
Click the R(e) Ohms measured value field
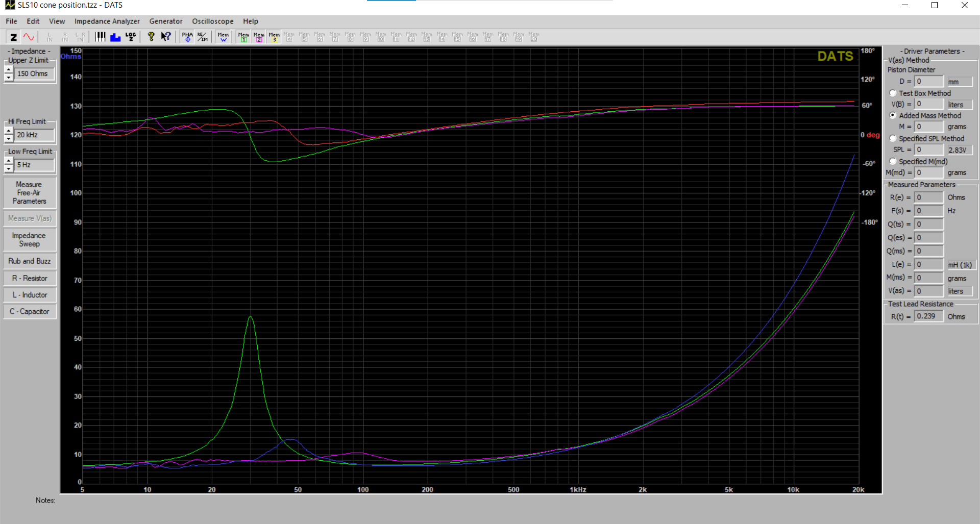[928, 197]
